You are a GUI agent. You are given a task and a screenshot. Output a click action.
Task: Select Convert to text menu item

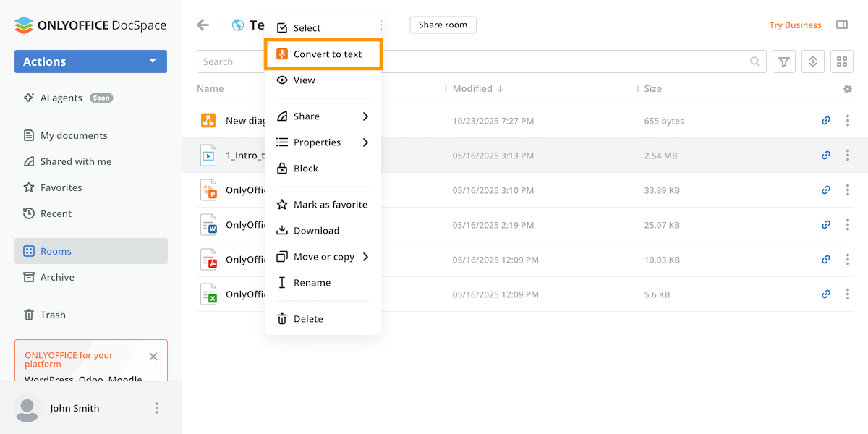(327, 54)
